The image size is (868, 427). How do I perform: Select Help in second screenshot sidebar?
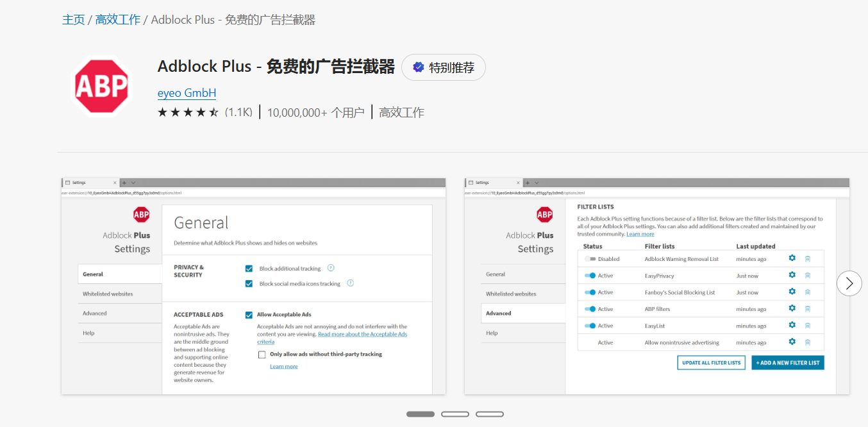click(523, 333)
